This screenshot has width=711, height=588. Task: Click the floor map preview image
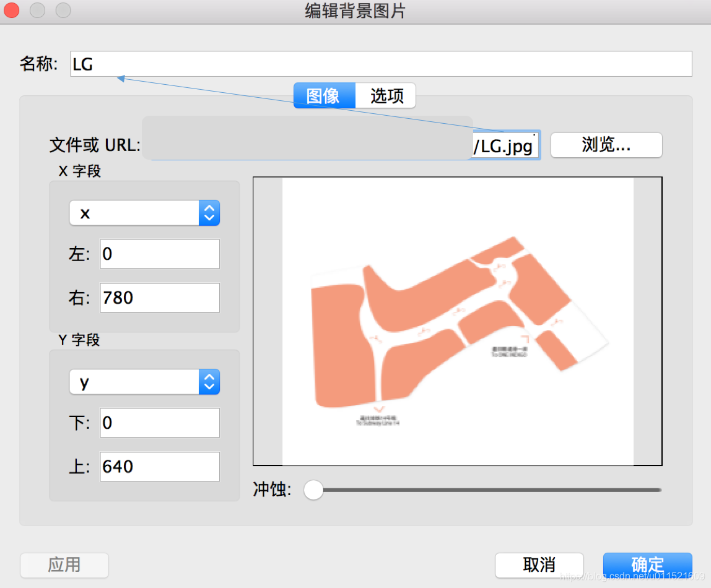pyautogui.click(x=457, y=321)
